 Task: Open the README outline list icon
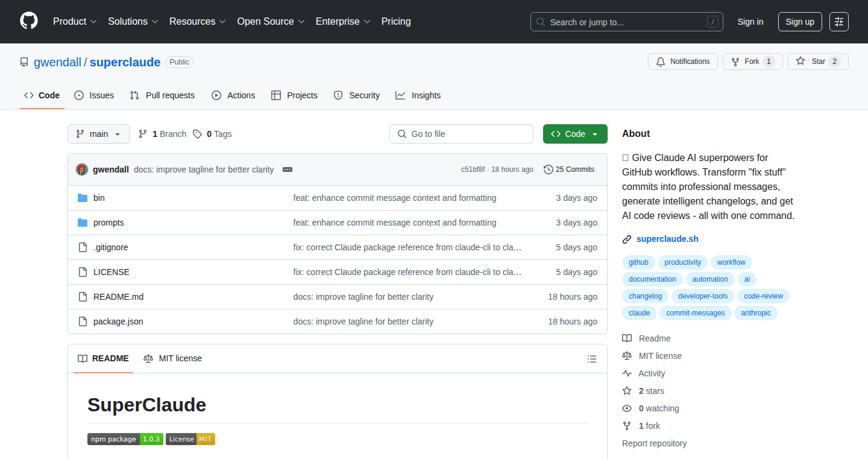pos(592,359)
